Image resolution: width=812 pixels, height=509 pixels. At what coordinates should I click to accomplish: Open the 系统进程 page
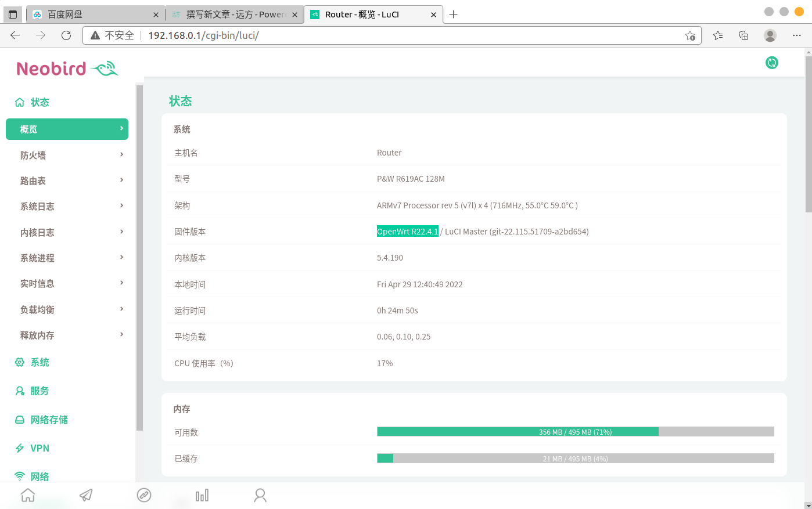(67, 258)
